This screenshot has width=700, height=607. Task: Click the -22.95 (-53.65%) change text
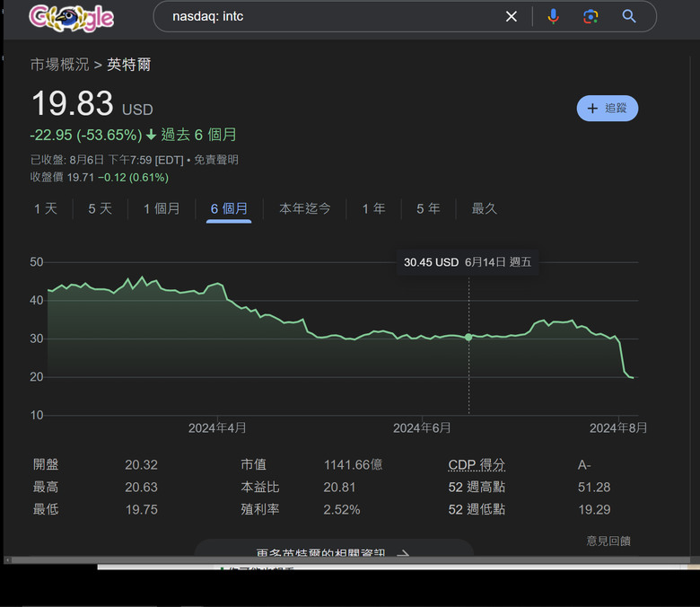(x=86, y=135)
